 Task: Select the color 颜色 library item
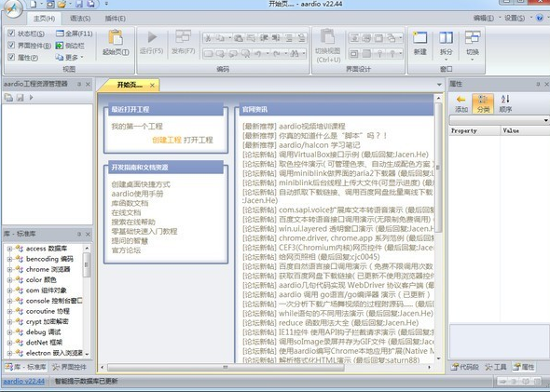[x=41, y=280]
